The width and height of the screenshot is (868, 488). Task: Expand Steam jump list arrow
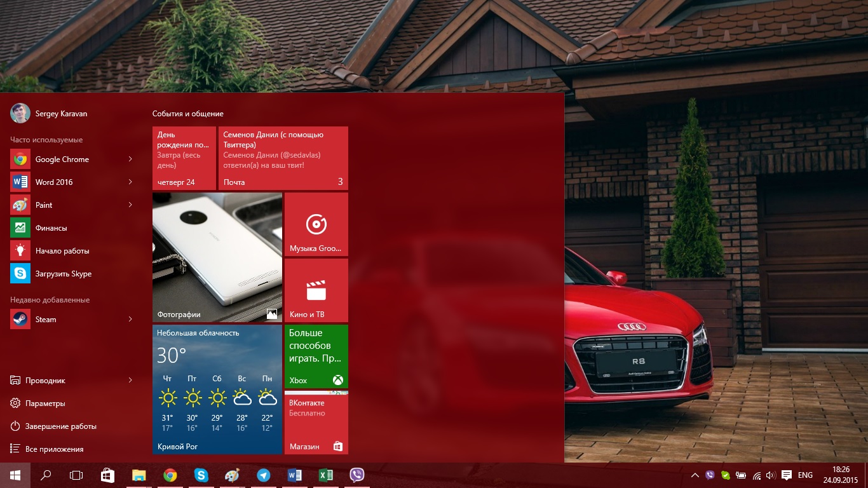point(130,320)
